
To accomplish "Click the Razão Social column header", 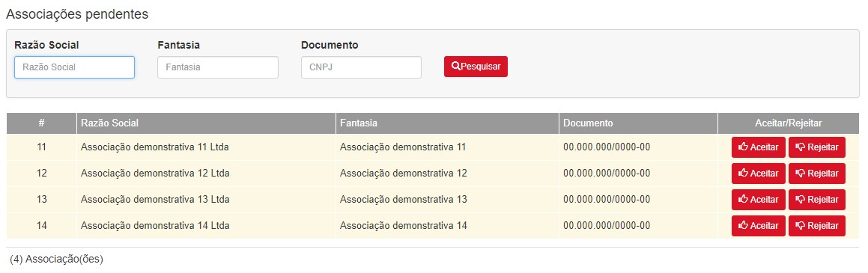I will (x=206, y=123).
